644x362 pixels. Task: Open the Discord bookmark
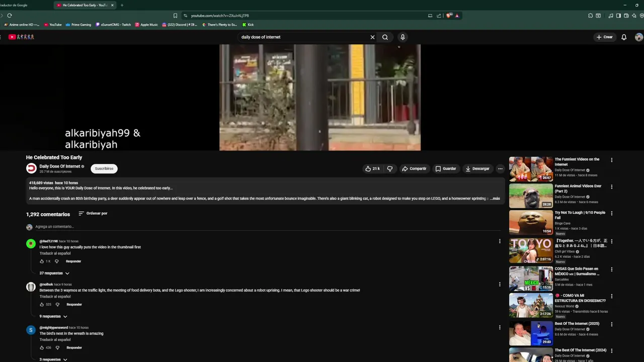click(180, 25)
